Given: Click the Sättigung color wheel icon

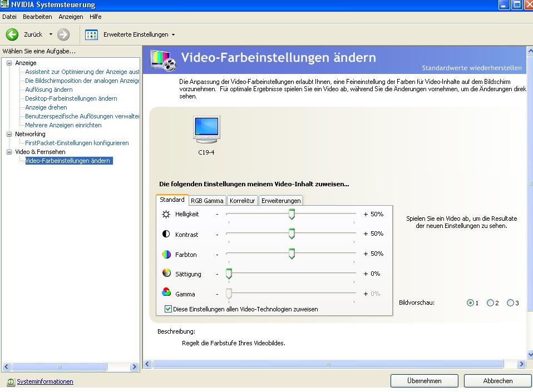Looking at the screenshot, I should 166,273.
